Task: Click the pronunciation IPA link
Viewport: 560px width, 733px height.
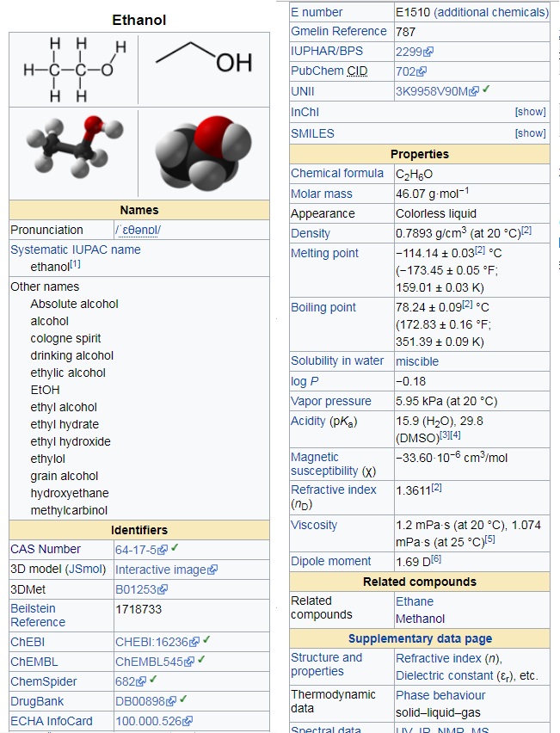Action: [x=138, y=230]
